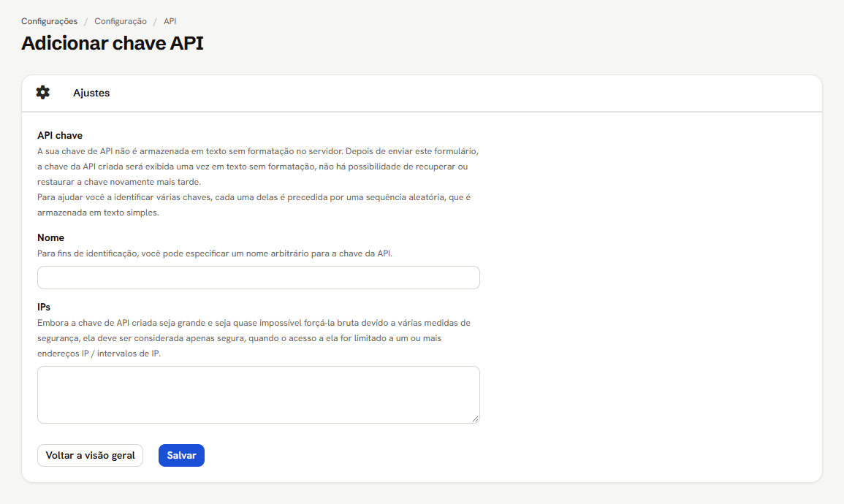Focus the Nome text field
Viewport: 844px width, 504px height.
click(x=259, y=278)
